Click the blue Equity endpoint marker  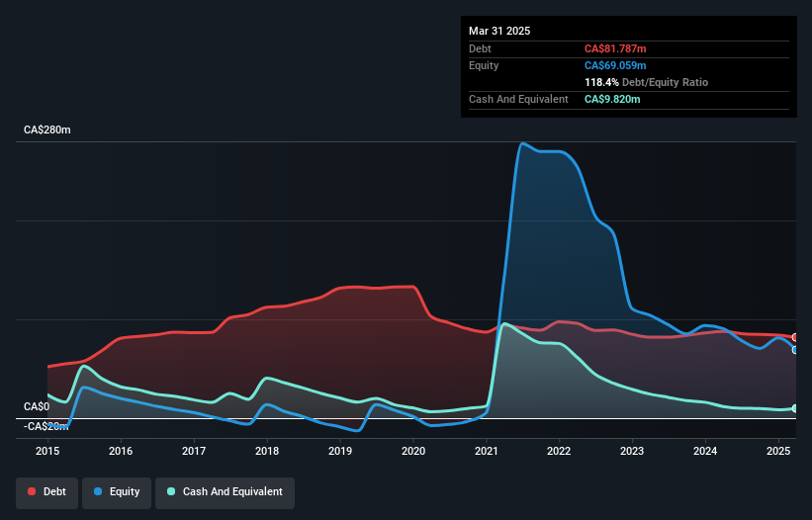[x=795, y=350]
